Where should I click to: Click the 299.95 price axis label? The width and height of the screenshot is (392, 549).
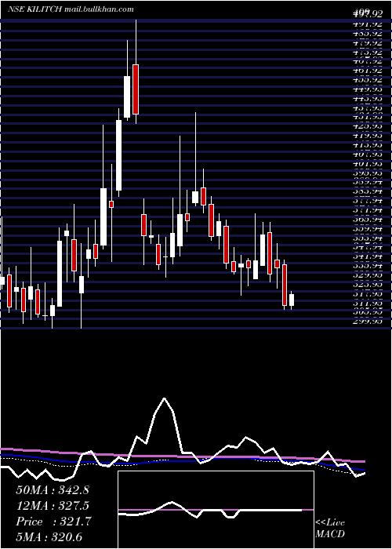pyautogui.click(x=367, y=322)
